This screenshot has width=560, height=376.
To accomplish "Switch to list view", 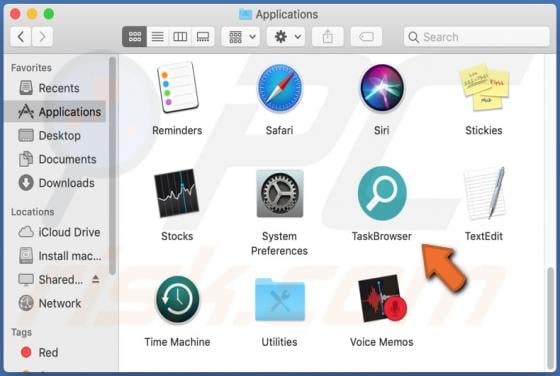I will (x=158, y=37).
